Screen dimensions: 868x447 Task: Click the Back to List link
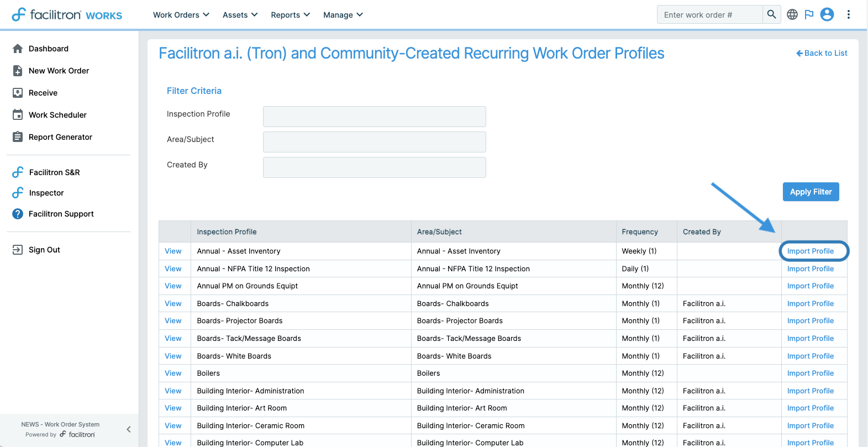pyautogui.click(x=822, y=53)
